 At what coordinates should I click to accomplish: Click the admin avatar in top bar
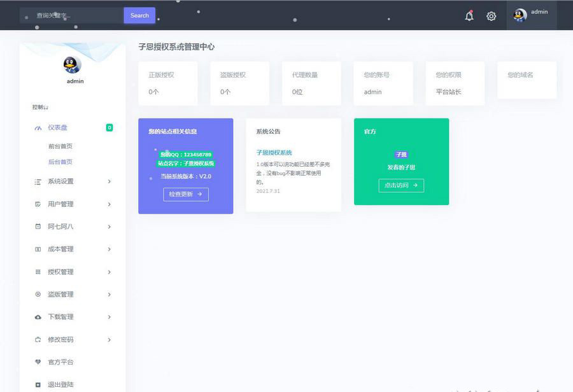pyautogui.click(x=520, y=15)
